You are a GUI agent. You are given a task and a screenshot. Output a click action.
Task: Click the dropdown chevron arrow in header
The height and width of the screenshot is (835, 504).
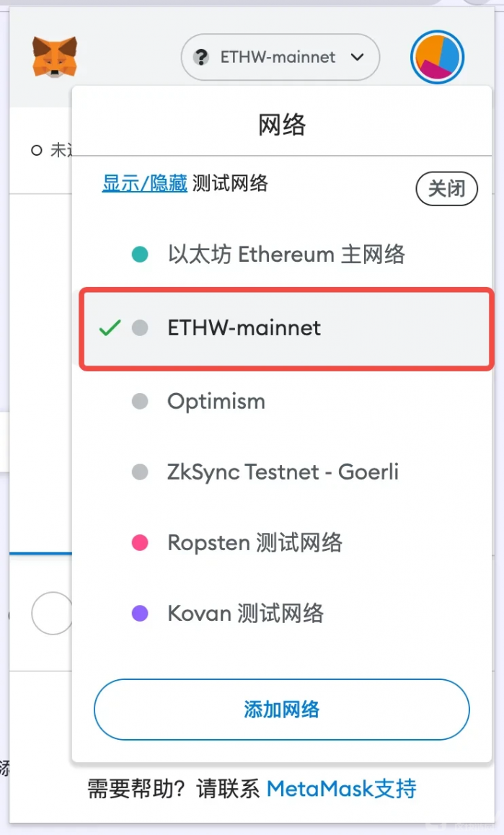click(x=358, y=57)
